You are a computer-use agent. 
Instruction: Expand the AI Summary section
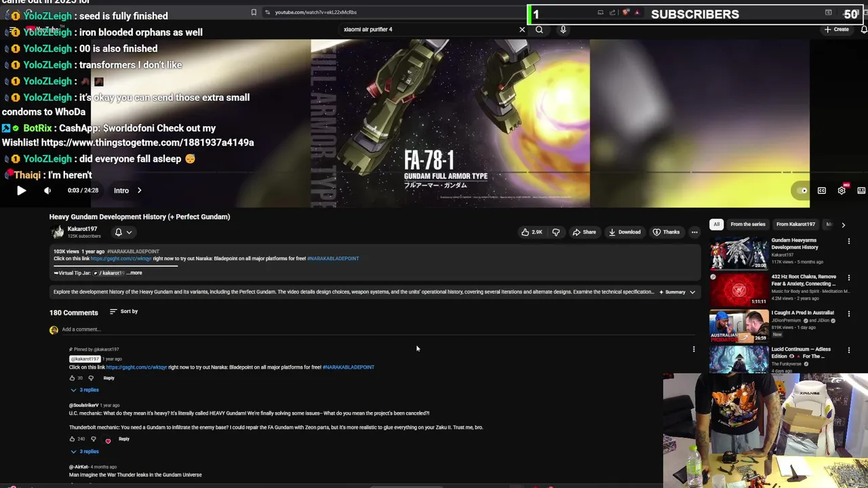(x=677, y=292)
